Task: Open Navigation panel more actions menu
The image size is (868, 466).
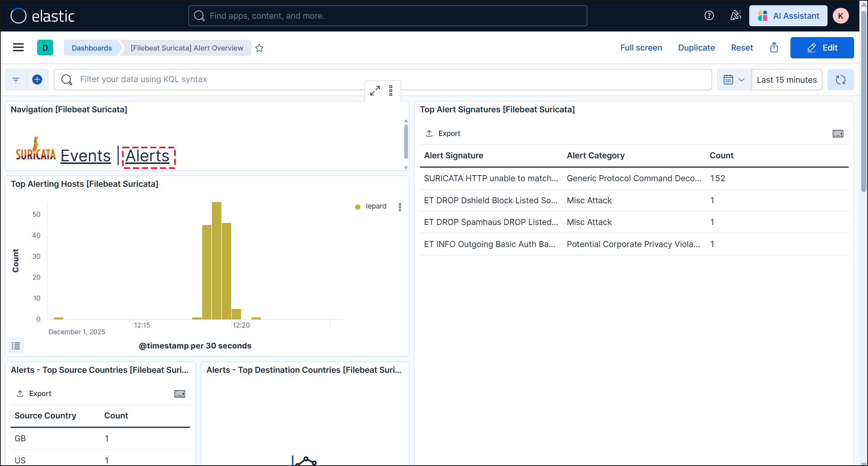Action: (391, 91)
